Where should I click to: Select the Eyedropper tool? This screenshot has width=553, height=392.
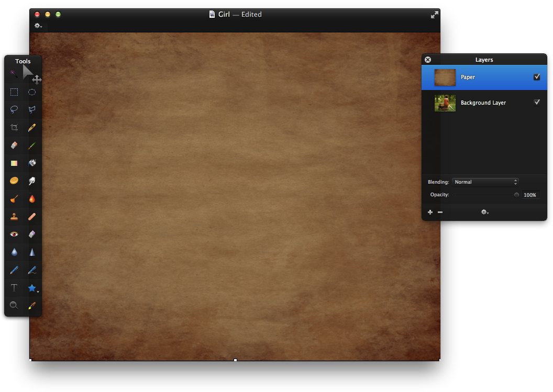(x=32, y=305)
